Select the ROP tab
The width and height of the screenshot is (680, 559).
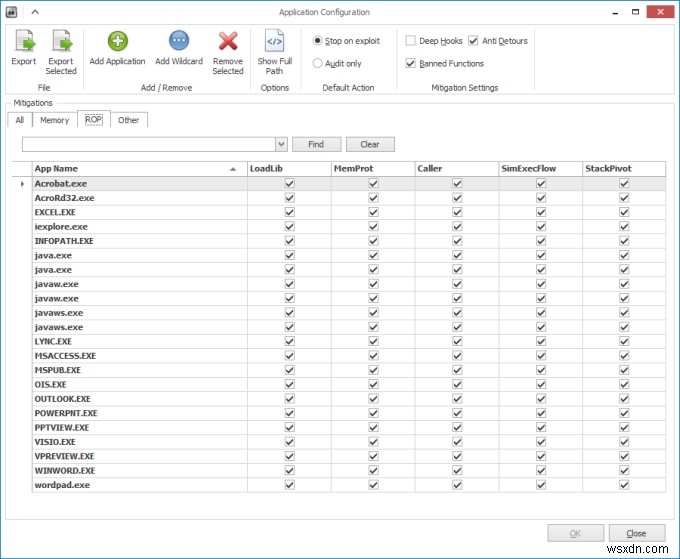coord(94,120)
